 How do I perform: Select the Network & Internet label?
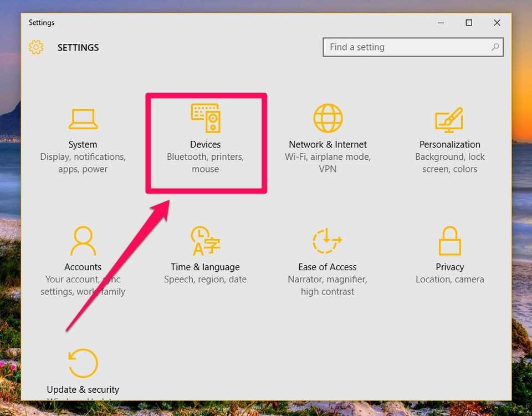[328, 144]
